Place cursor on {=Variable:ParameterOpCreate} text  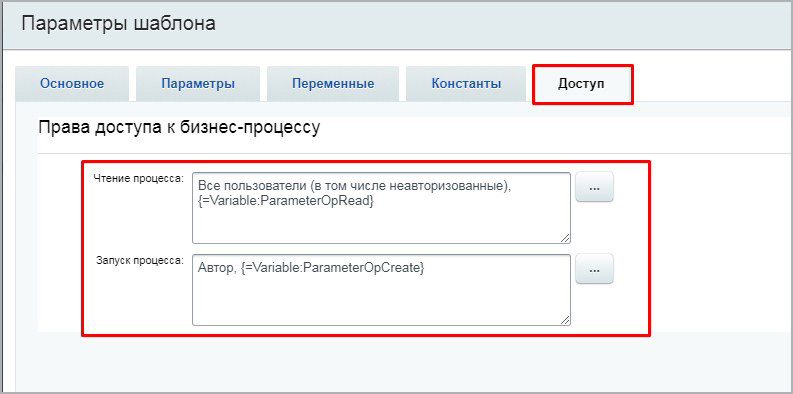[332, 270]
